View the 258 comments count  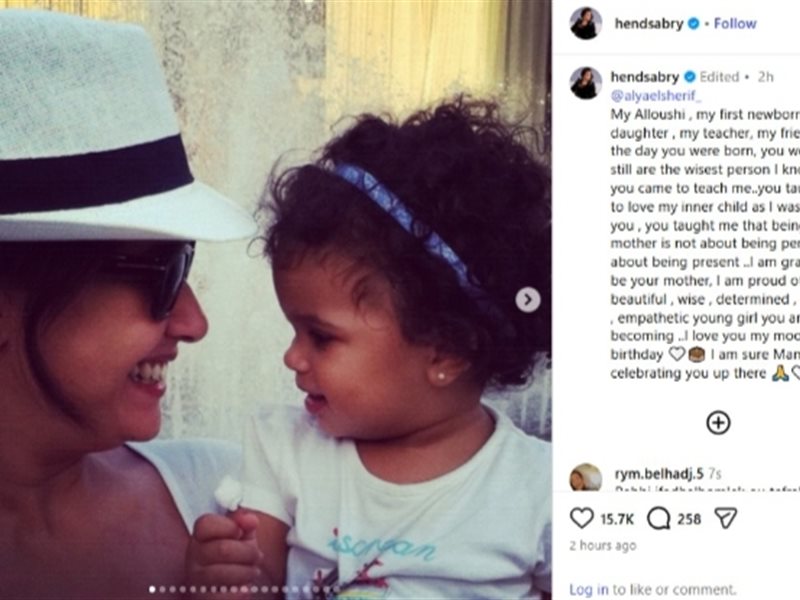[689, 519]
